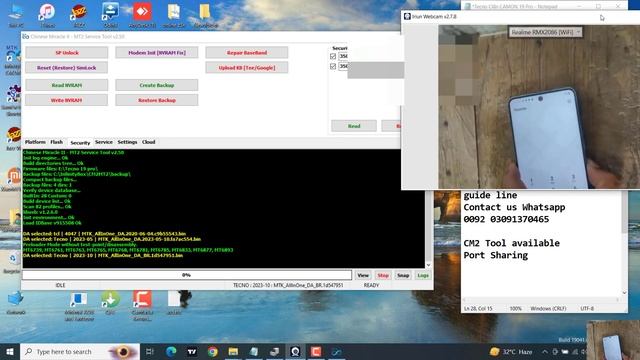
Task: Switch to the Service tab
Action: [104, 142]
